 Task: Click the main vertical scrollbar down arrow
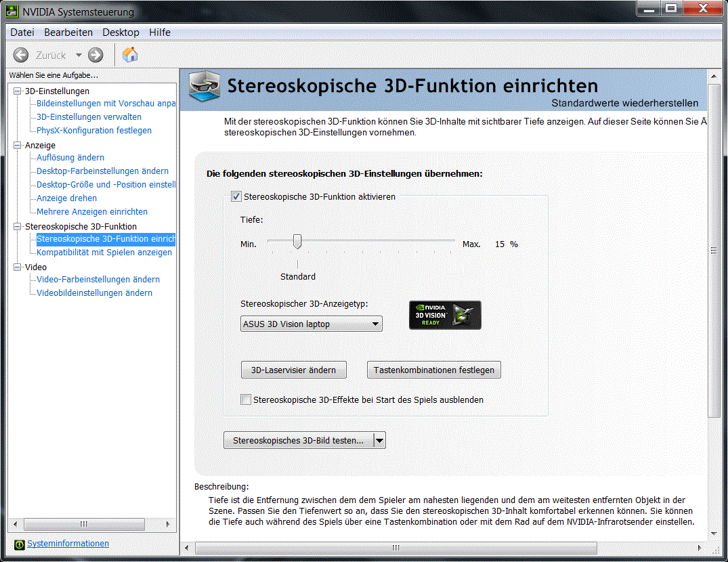point(714,534)
